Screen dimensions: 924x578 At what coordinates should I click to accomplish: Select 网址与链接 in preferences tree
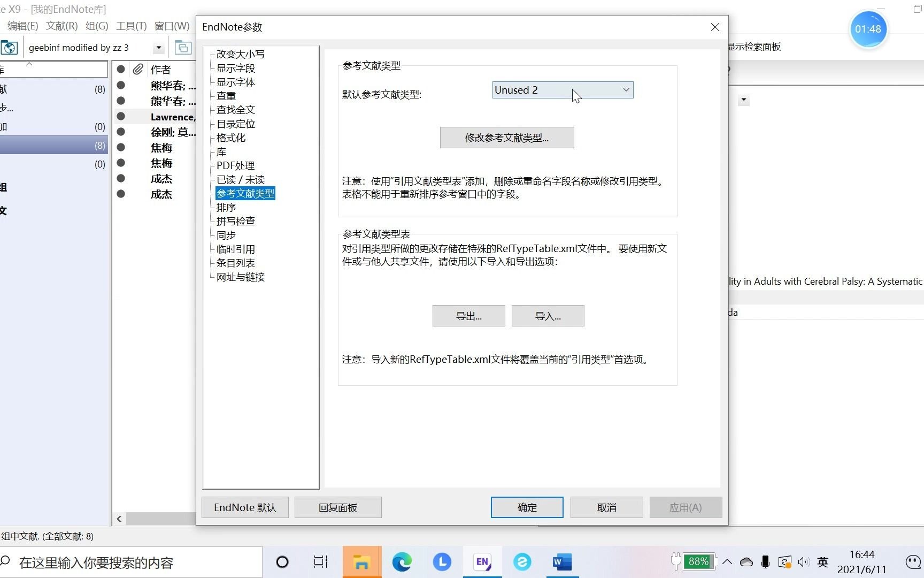point(241,277)
